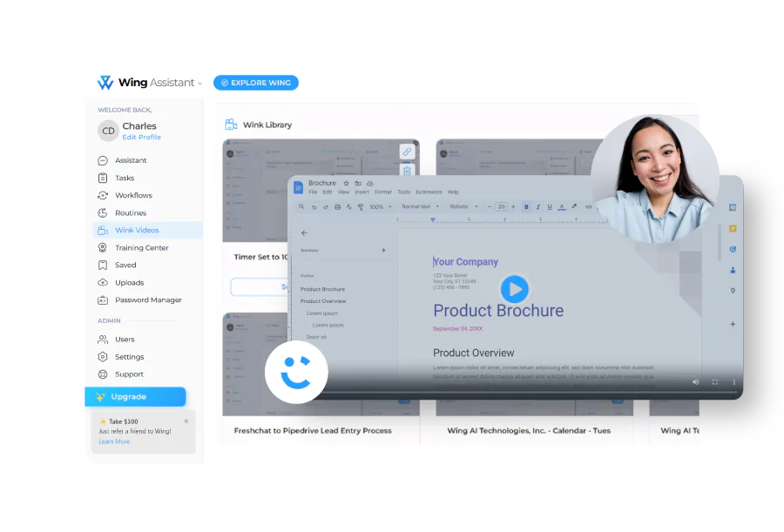Open the Normal text style dropdown
This screenshot has height=532, width=784.
[x=420, y=206]
